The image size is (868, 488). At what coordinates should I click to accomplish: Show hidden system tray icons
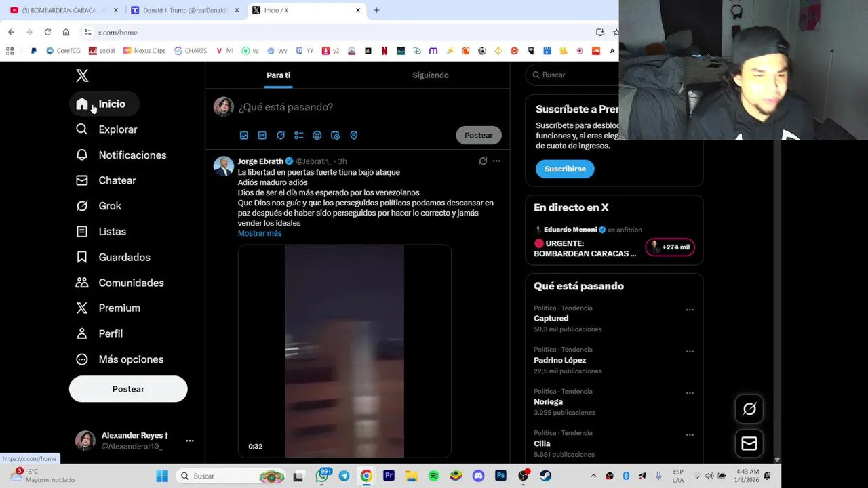(593, 476)
